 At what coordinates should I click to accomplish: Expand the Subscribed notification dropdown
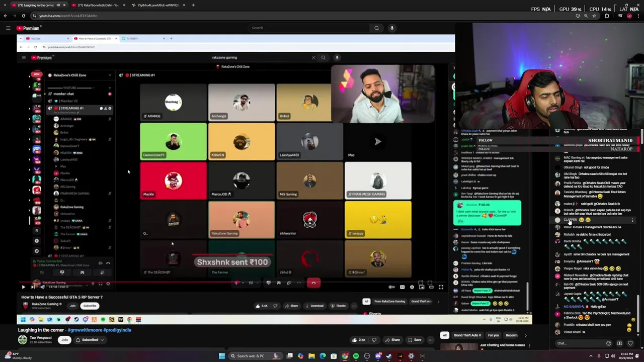click(90, 340)
